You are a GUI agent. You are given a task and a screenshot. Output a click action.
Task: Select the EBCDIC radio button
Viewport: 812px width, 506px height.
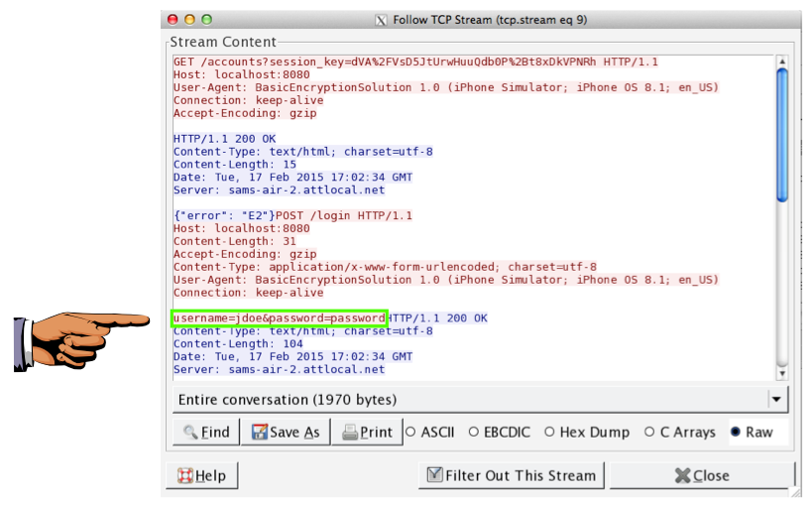coord(473,432)
